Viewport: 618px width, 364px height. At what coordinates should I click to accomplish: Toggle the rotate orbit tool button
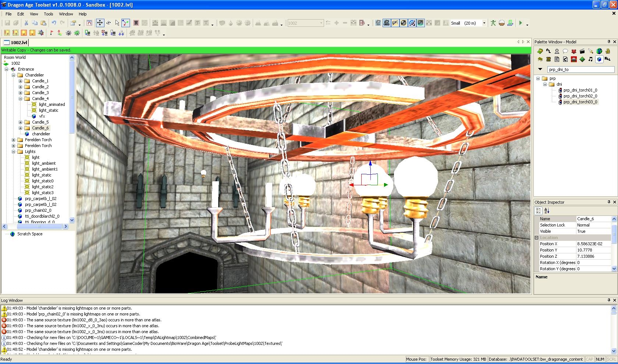point(109,23)
